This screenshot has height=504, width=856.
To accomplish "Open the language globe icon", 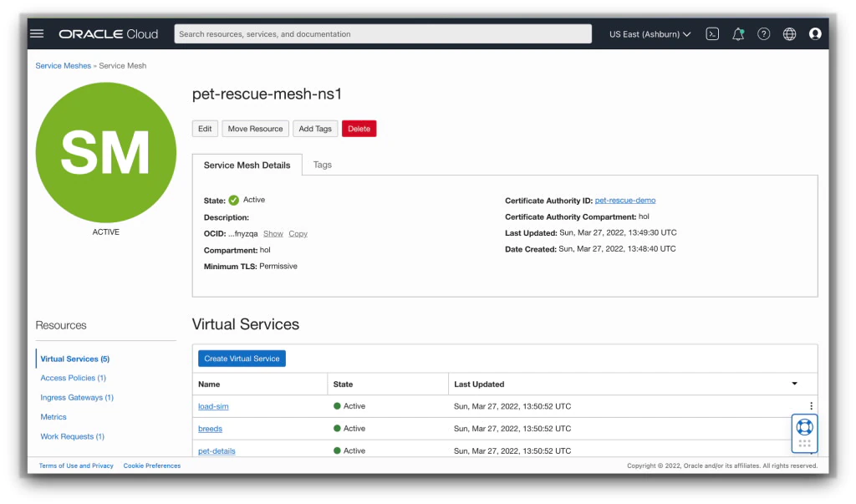I will 789,34.
